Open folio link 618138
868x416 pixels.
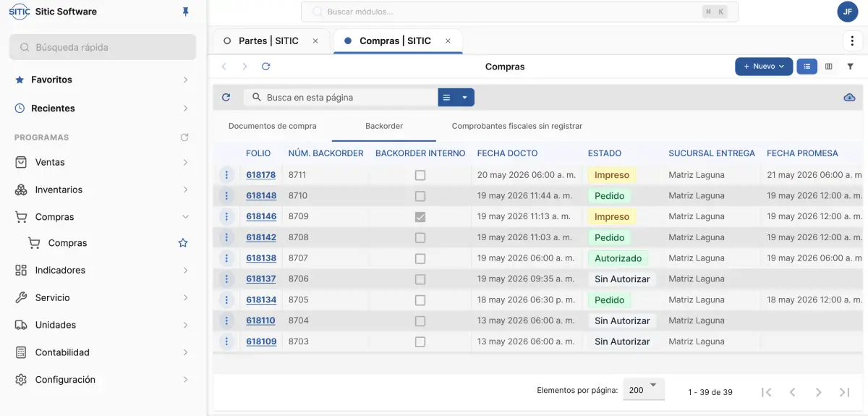[x=261, y=258]
